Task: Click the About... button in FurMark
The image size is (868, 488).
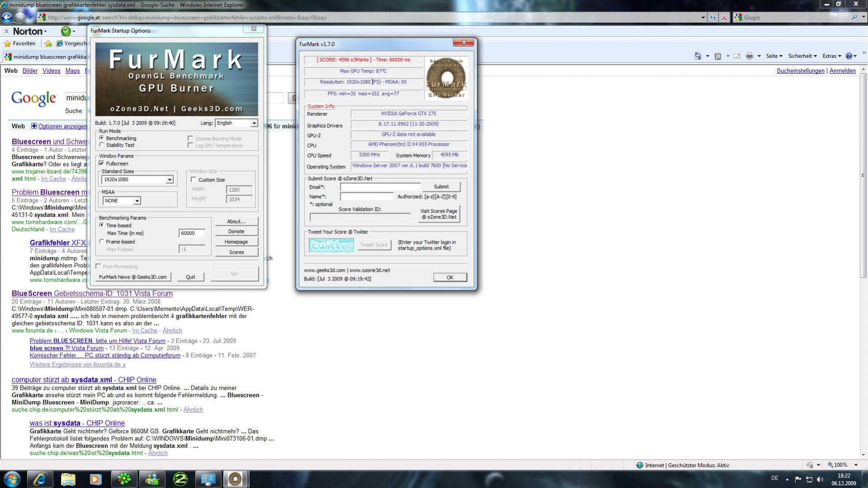Action: (236, 221)
